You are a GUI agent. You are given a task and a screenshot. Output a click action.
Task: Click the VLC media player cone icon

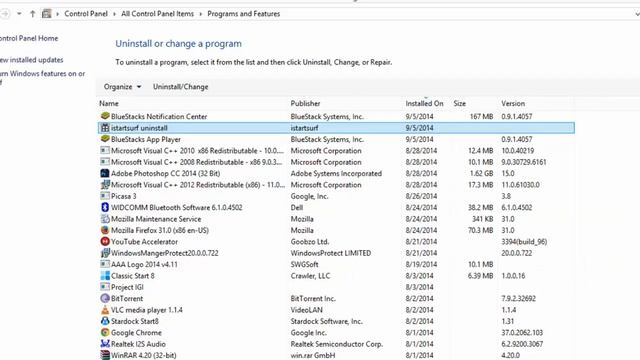click(x=105, y=310)
